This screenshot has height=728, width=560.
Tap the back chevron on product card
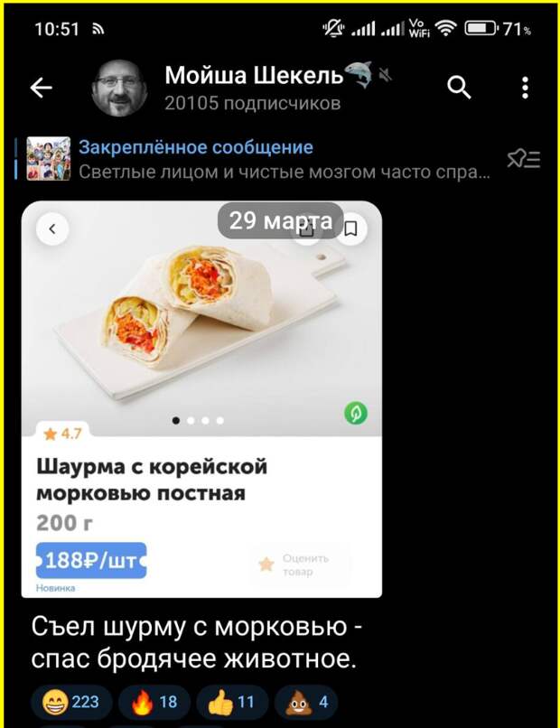point(52,229)
